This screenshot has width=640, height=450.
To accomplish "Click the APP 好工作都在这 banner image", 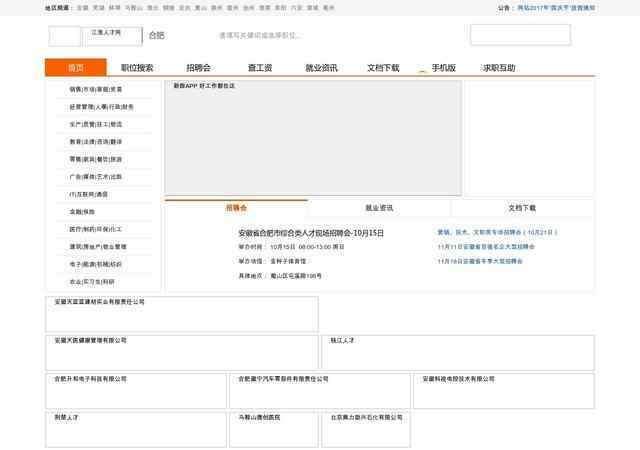I will click(313, 138).
